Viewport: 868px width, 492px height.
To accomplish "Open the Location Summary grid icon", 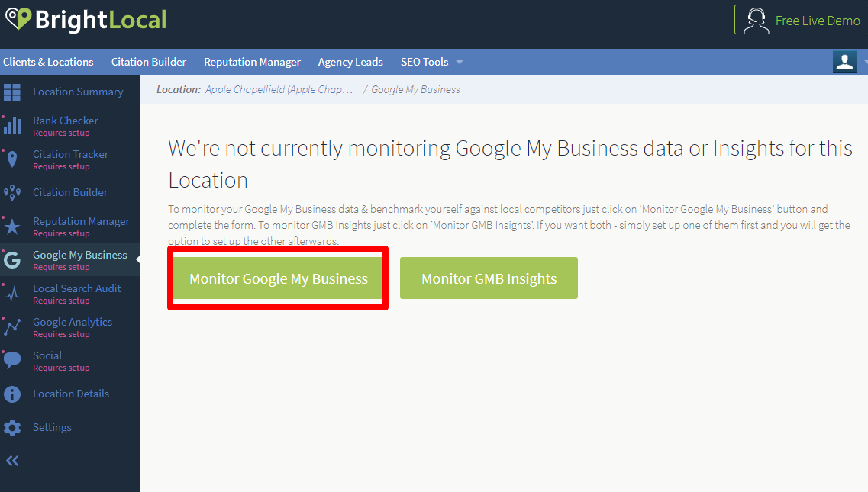I will tap(12, 92).
